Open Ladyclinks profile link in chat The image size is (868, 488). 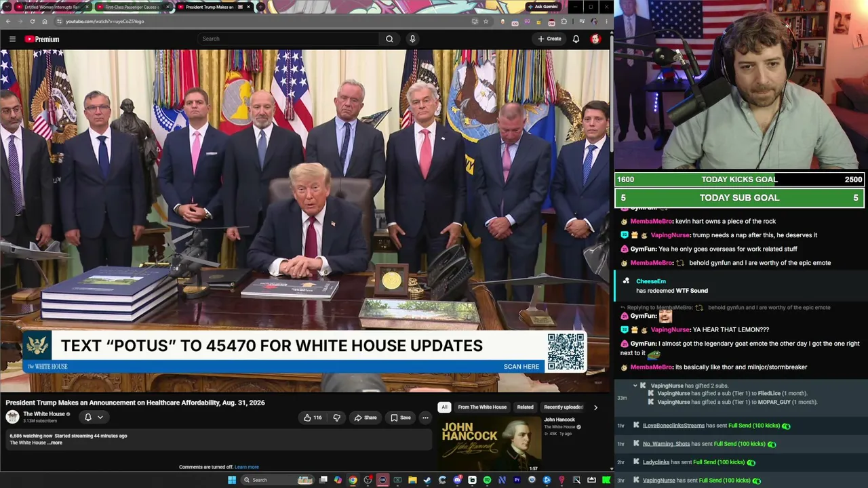pos(656,462)
